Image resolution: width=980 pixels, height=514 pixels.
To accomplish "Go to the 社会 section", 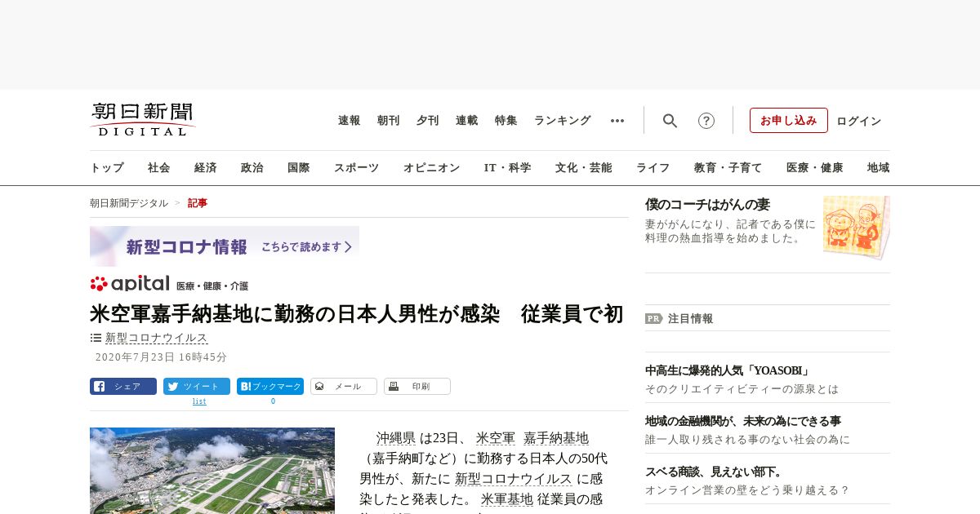I will coord(159,168).
